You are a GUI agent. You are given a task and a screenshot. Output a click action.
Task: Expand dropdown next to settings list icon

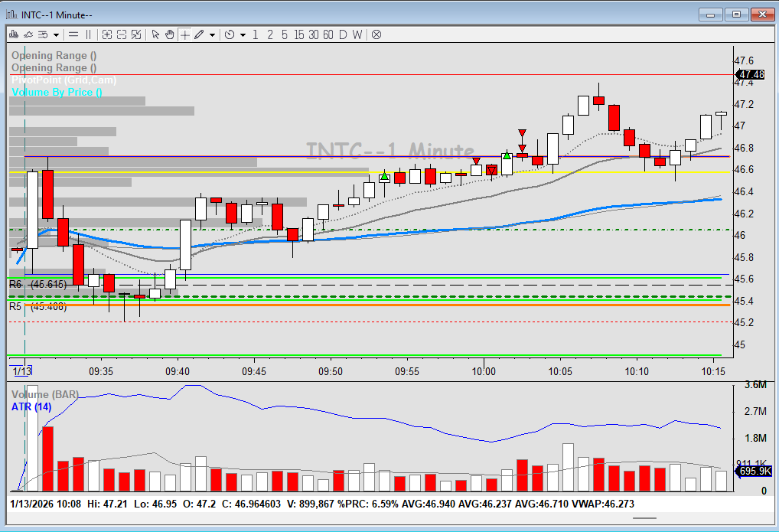click(x=56, y=34)
